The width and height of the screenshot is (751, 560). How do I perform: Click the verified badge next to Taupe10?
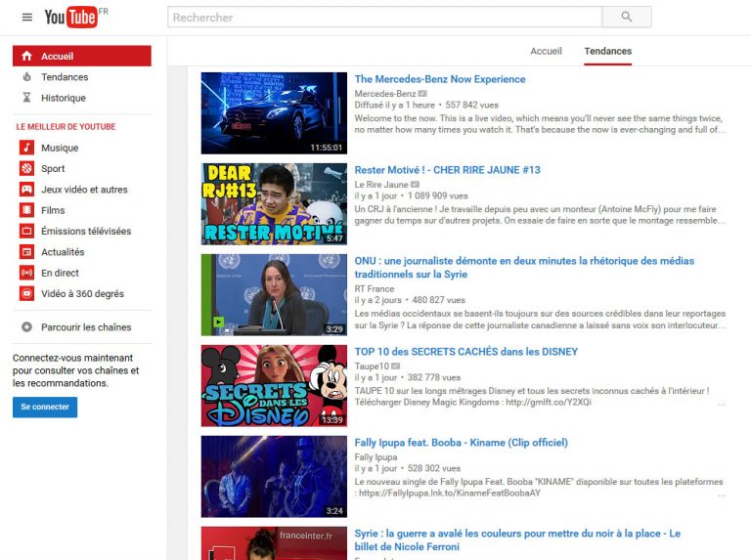pyautogui.click(x=396, y=366)
